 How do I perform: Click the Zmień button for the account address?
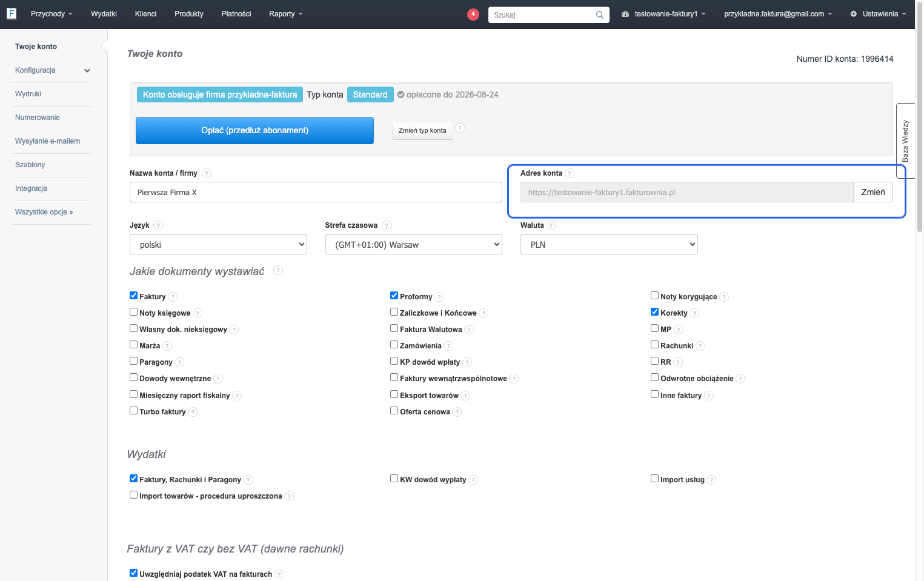pos(873,192)
